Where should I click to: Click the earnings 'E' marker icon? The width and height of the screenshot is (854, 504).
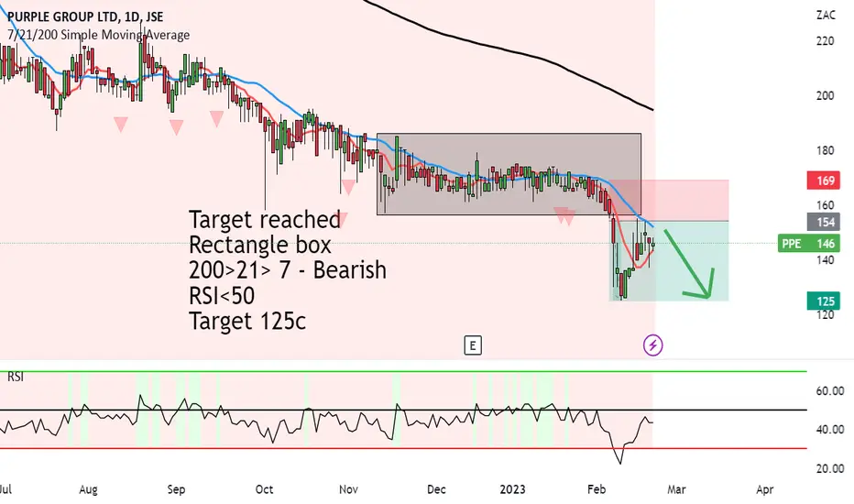[x=473, y=345]
